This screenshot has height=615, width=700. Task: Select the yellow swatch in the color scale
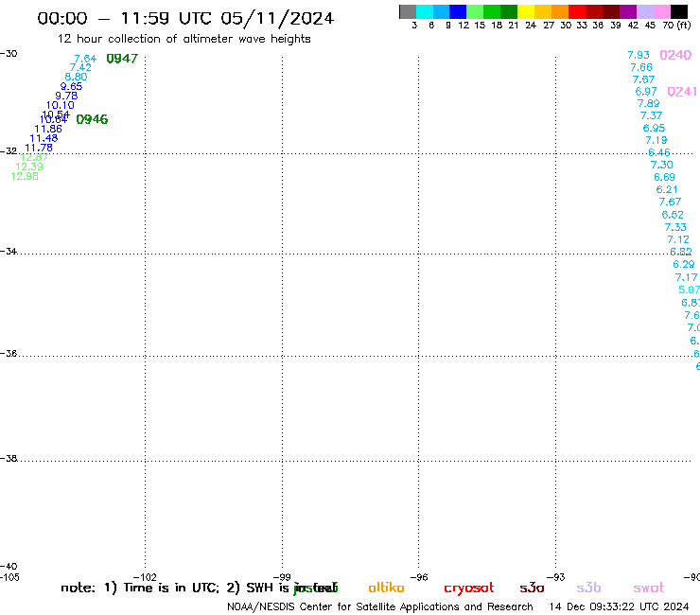[x=526, y=11]
